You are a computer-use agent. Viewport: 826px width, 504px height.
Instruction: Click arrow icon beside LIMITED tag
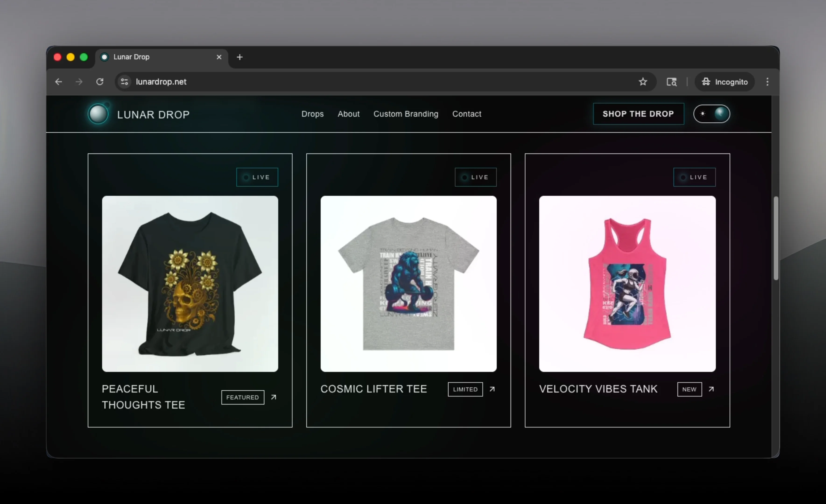click(492, 389)
